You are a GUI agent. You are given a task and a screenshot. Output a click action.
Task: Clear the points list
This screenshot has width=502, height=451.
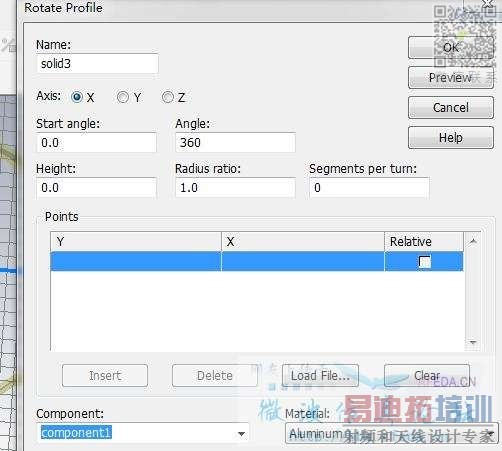pyautogui.click(x=427, y=376)
